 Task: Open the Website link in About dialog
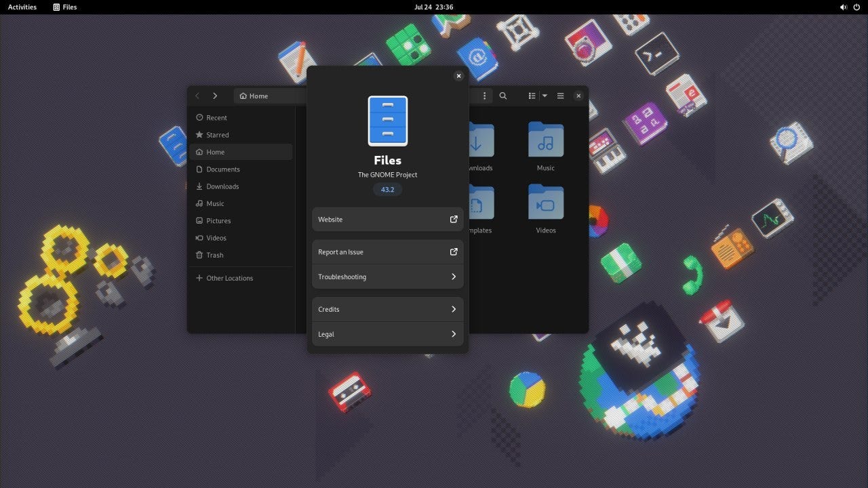tap(387, 219)
